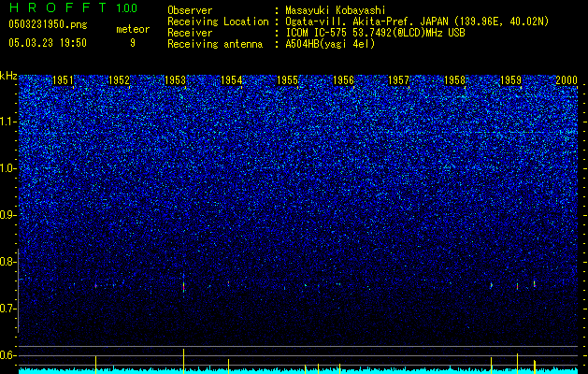Click the Observer field label

click(x=190, y=10)
